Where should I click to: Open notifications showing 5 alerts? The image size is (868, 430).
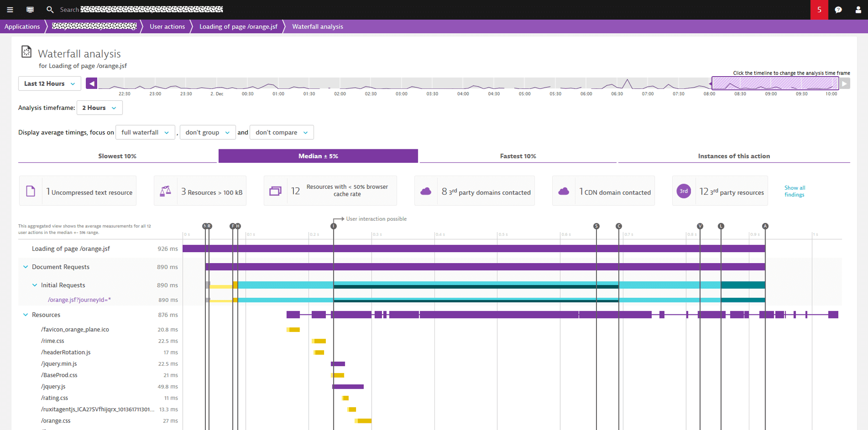pyautogui.click(x=819, y=9)
